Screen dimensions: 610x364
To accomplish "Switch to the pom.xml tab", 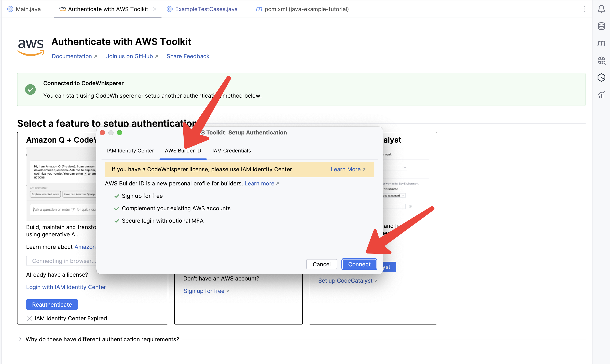I will pos(302,9).
